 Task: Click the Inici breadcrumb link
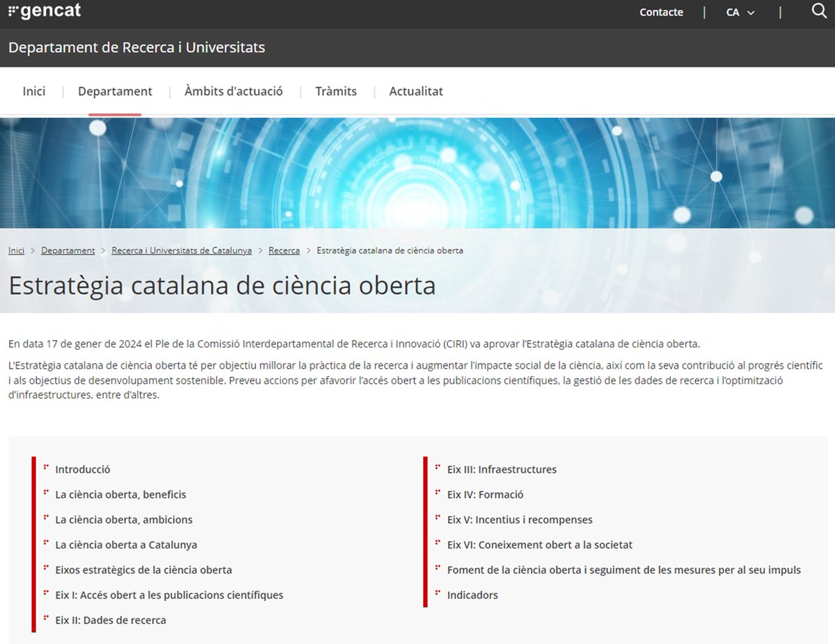click(x=16, y=250)
